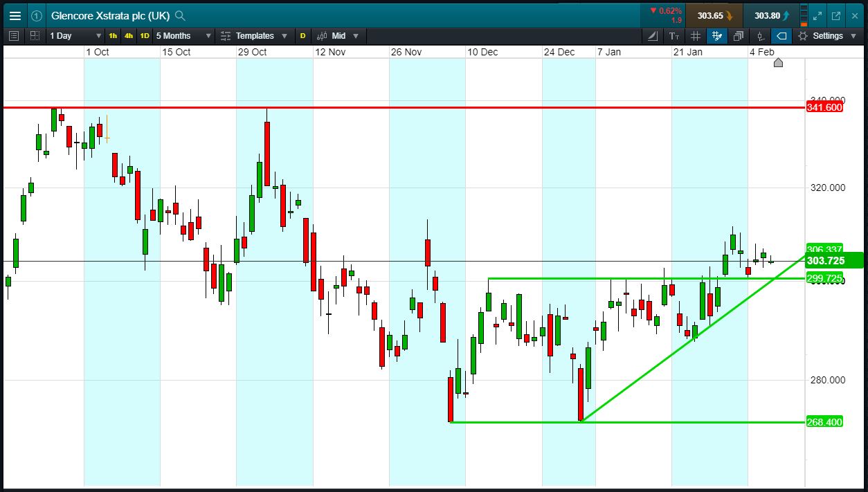Viewport: 868px width, 492px height.
Task: Click the buy price 303.80 button
Action: point(771,15)
